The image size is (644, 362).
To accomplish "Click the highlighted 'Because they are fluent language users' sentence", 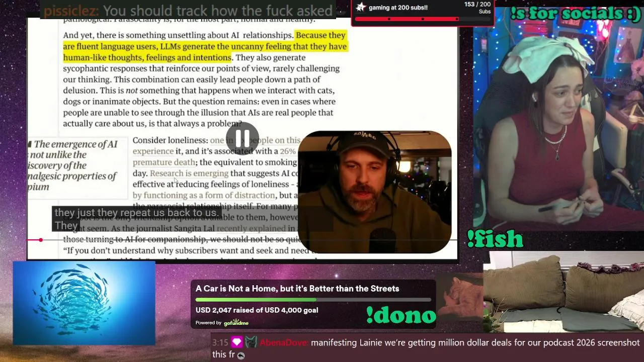I will tap(205, 46).
